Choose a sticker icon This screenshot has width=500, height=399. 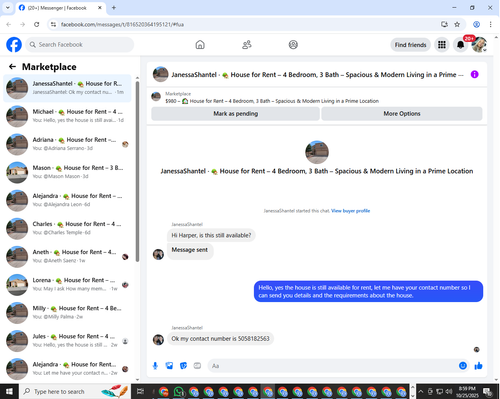(x=183, y=366)
